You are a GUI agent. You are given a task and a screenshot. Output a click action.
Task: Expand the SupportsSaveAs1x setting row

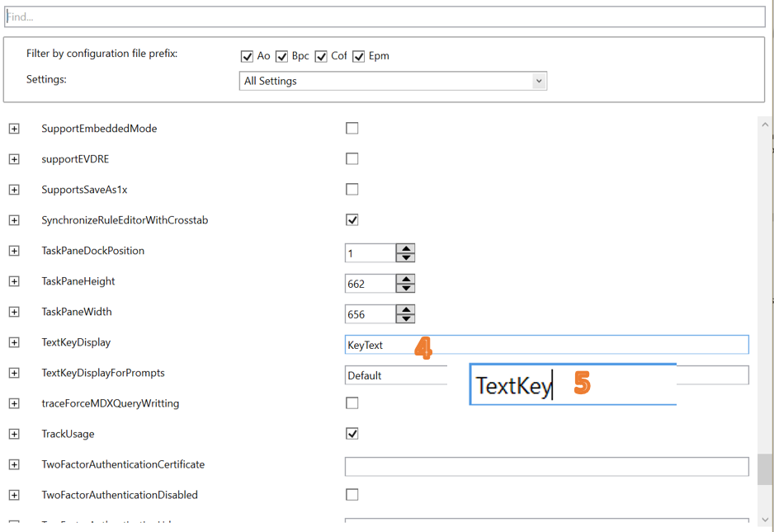(x=14, y=190)
